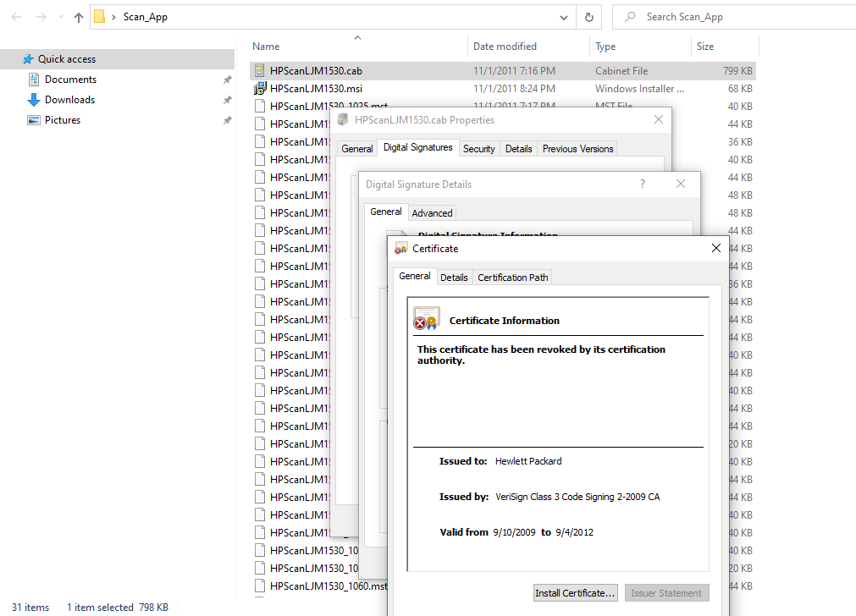Refresh the Scan_App folder view
Screen dimensions: 856x616
coord(588,16)
